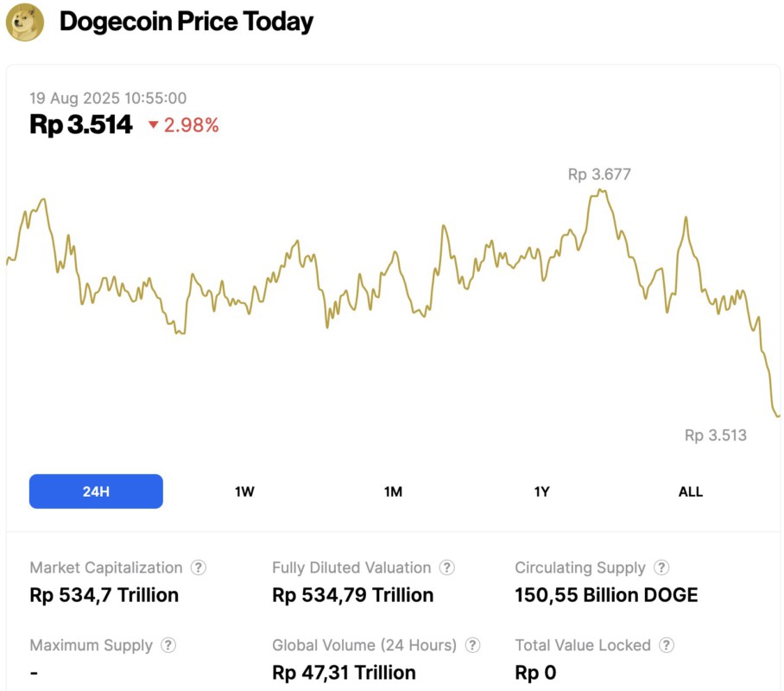This screenshot has height=691, width=784.
Task: Select the Dogecoin Price Today heading
Action: click(185, 22)
